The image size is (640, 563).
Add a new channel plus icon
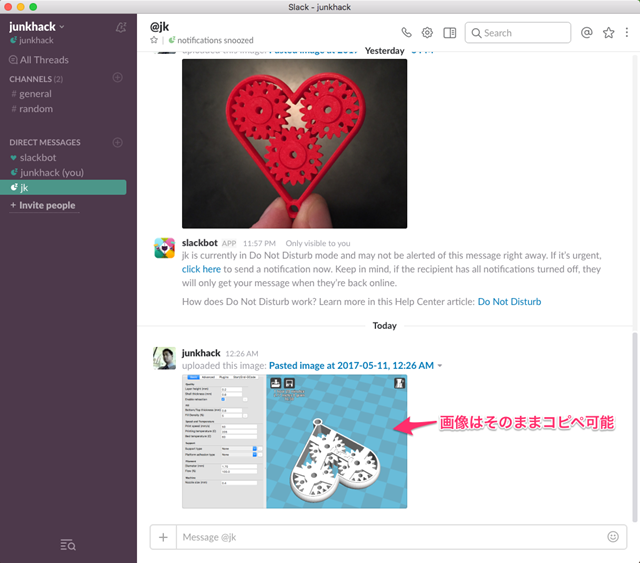118,78
